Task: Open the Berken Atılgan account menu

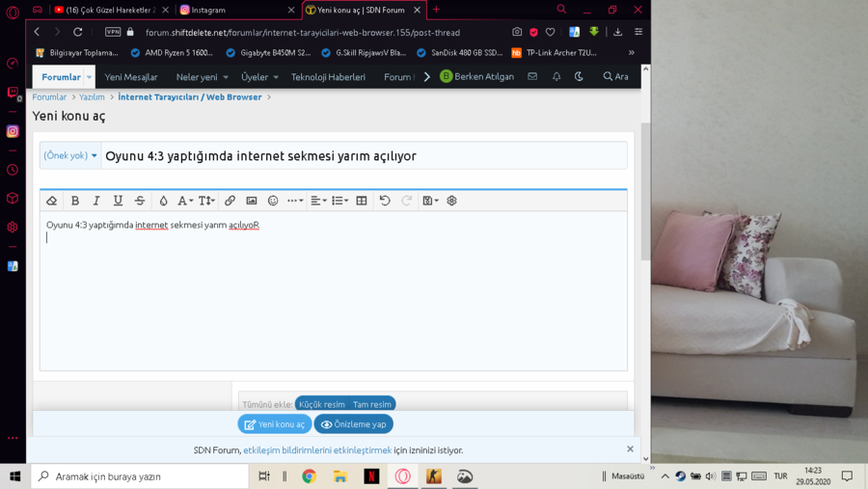Action: [477, 76]
